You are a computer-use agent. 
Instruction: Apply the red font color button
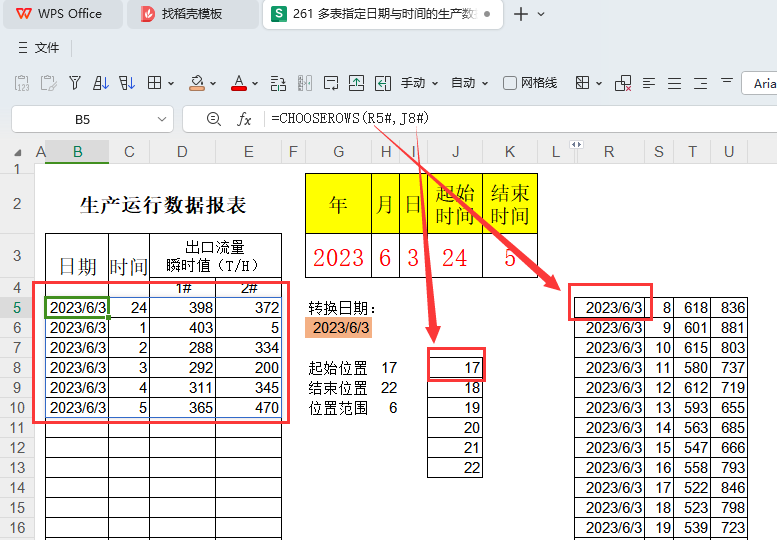pos(239,83)
